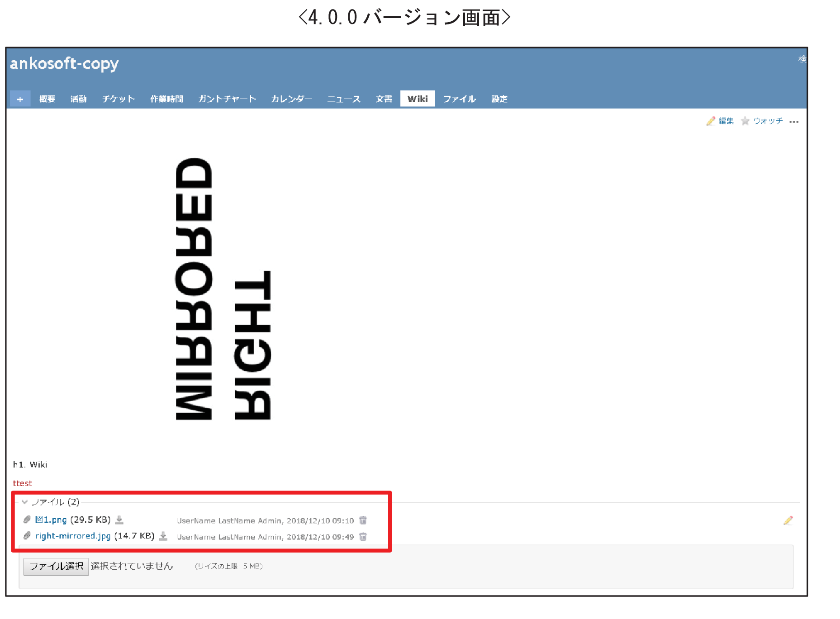
Task: Click the ankosoft-copy project title
Action: tap(64, 64)
